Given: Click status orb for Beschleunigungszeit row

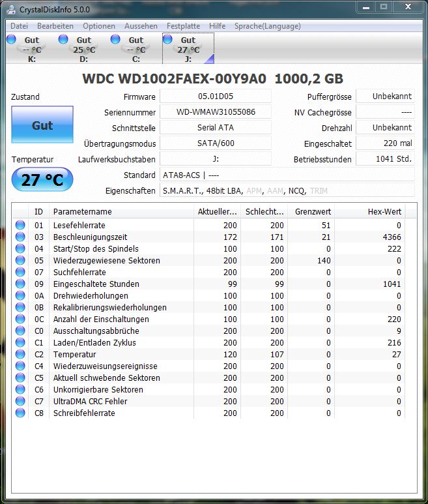Looking at the screenshot, I should [20, 237].
